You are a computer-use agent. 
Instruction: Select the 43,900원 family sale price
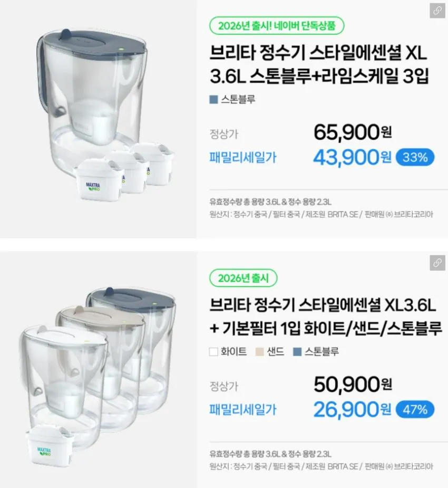click(x=352, y=157)
